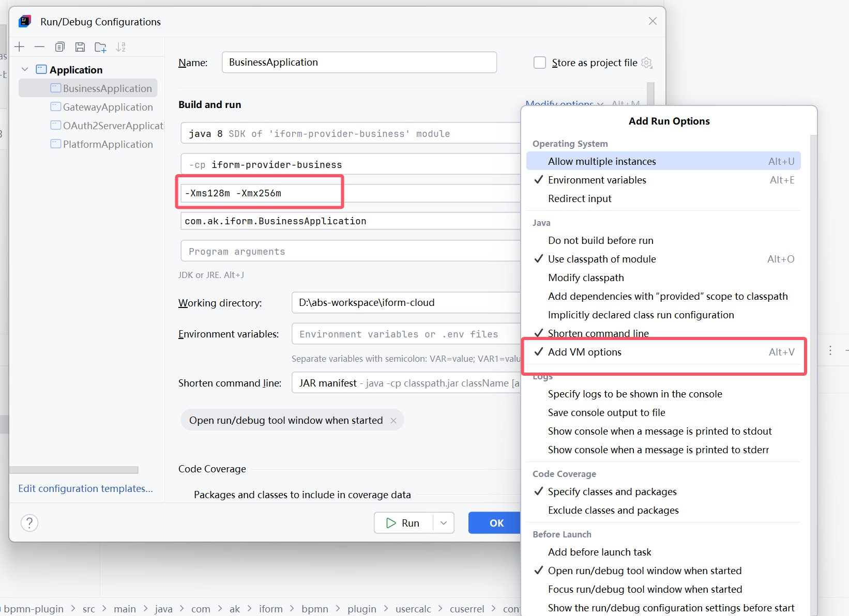This screenshot has width=849, height=616.
Task: Click the Sort Configurations alphabetically icon
Action: point(121,47)
